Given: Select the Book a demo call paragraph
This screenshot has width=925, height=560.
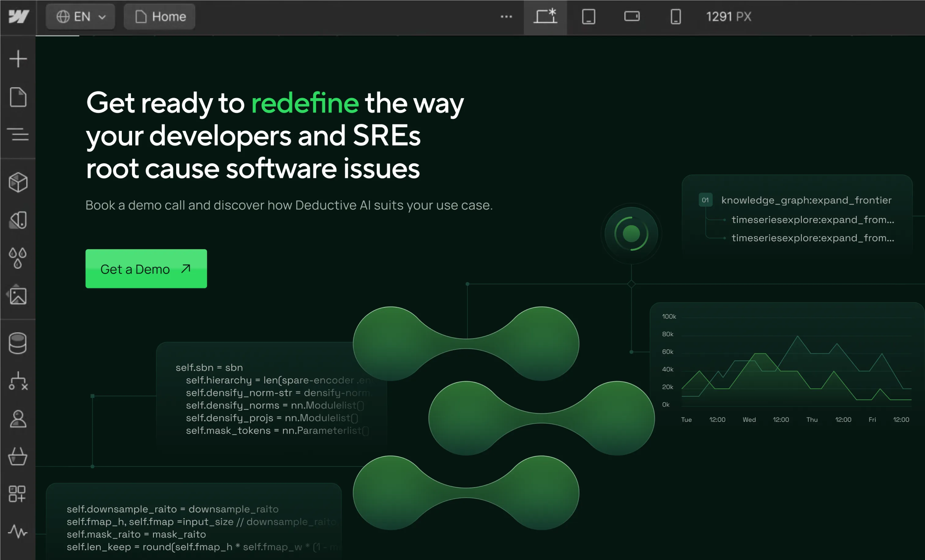Looking at the screenshot, I should click(289, 205).
